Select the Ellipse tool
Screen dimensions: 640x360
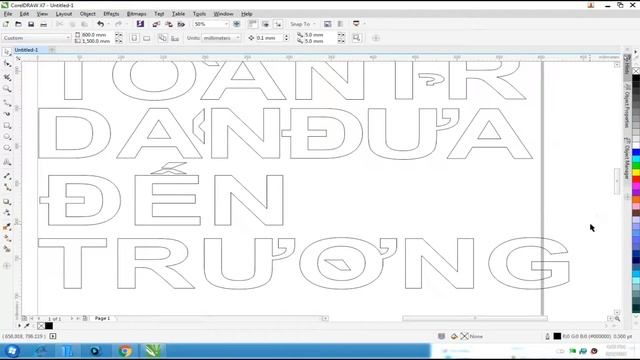point(7,137)
